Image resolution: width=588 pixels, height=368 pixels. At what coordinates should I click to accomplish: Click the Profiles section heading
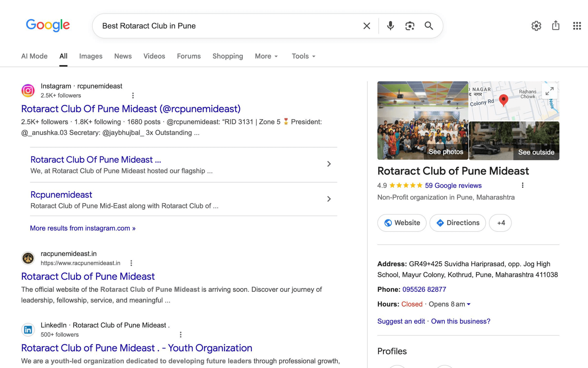click(392, 351)
